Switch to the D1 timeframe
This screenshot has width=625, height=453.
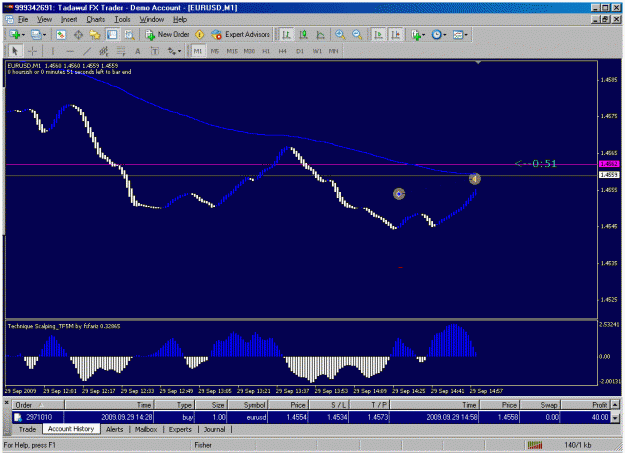(x=300, y=51)
